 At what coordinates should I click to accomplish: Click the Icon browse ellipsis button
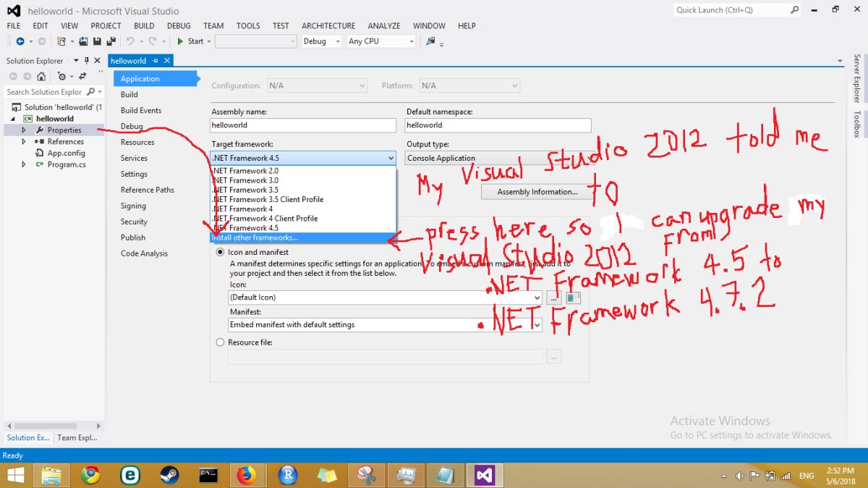click(554, 298)
